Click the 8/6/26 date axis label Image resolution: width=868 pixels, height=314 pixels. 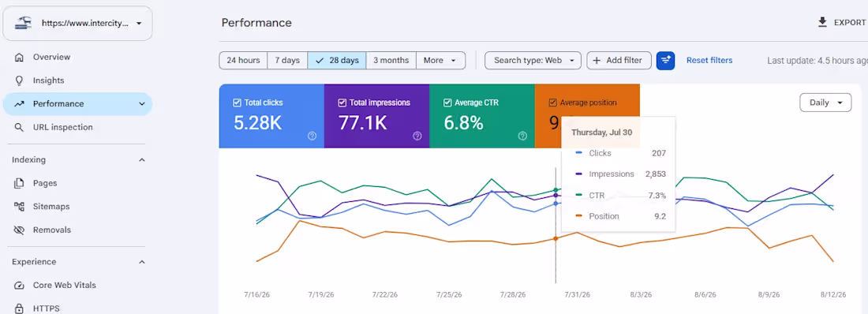[705, 295]
